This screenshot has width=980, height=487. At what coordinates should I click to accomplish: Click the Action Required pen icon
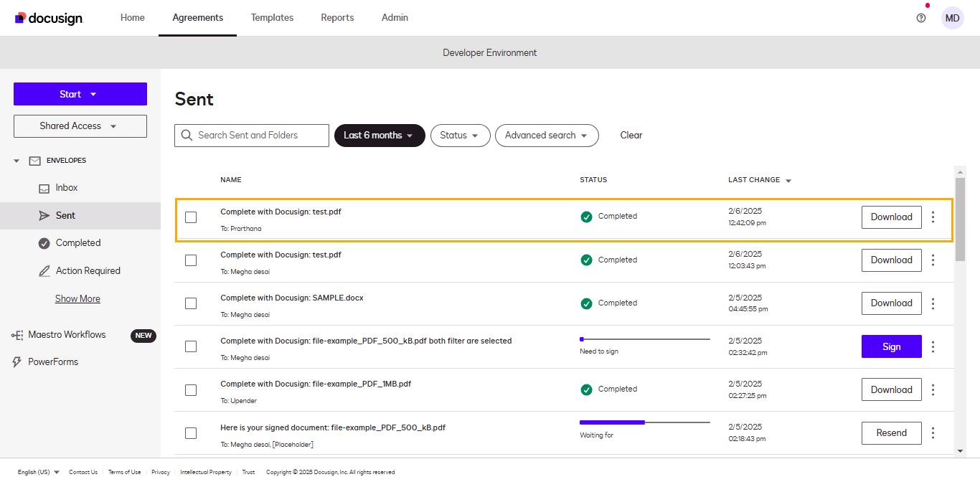44,271
